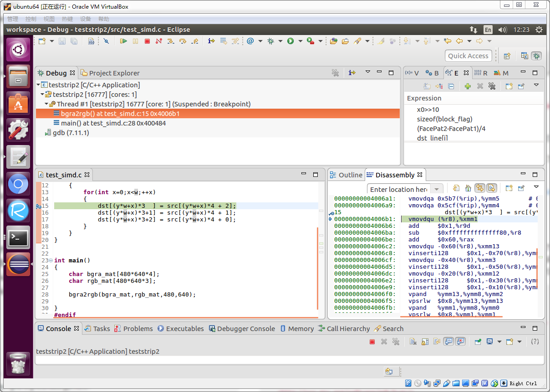
Task: Open the Debugger Console tab
Action: point(242,328)
